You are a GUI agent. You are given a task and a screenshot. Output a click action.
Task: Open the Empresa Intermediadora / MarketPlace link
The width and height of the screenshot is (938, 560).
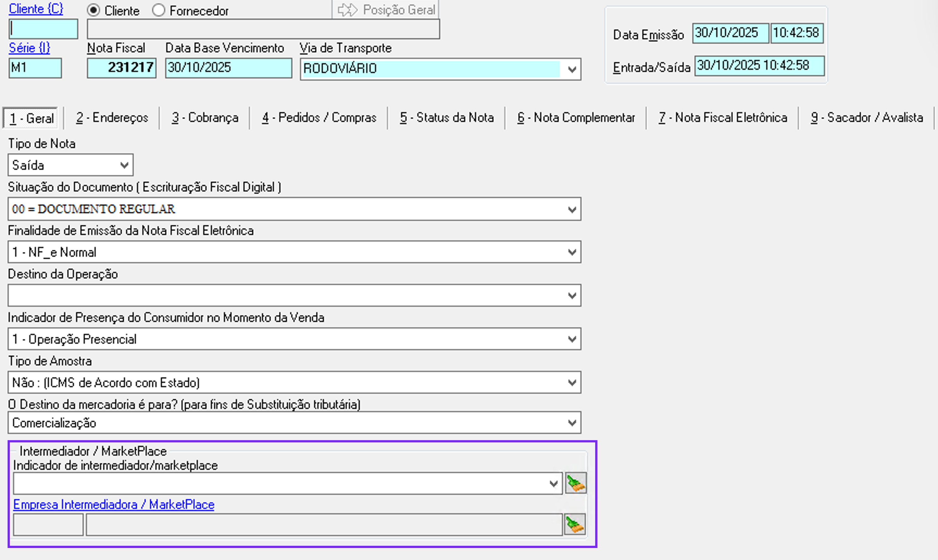114,505
